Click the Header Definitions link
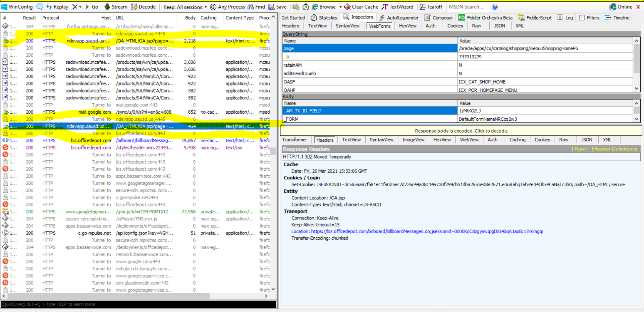 (614, 149)
